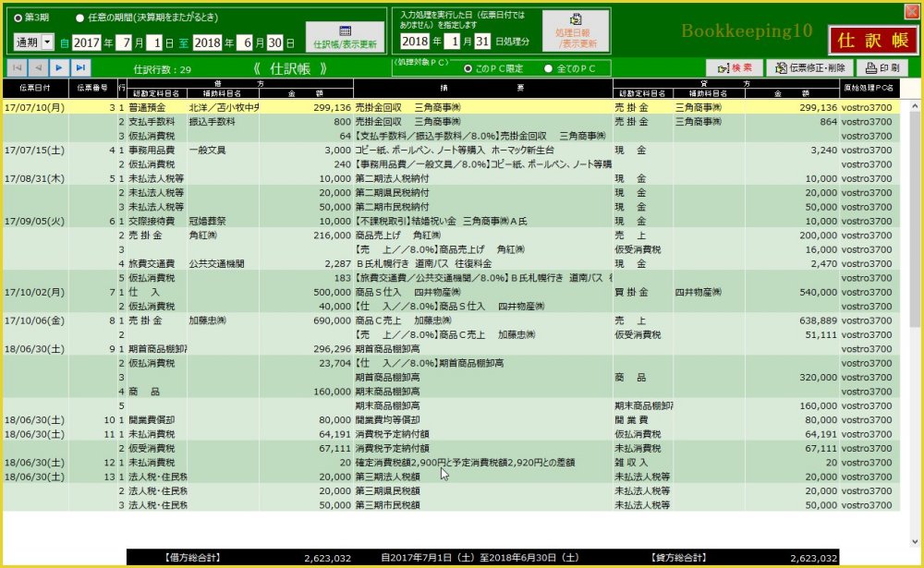Click the processing daily report button (処理日報)
924x568 pixels.
point(576,31)
